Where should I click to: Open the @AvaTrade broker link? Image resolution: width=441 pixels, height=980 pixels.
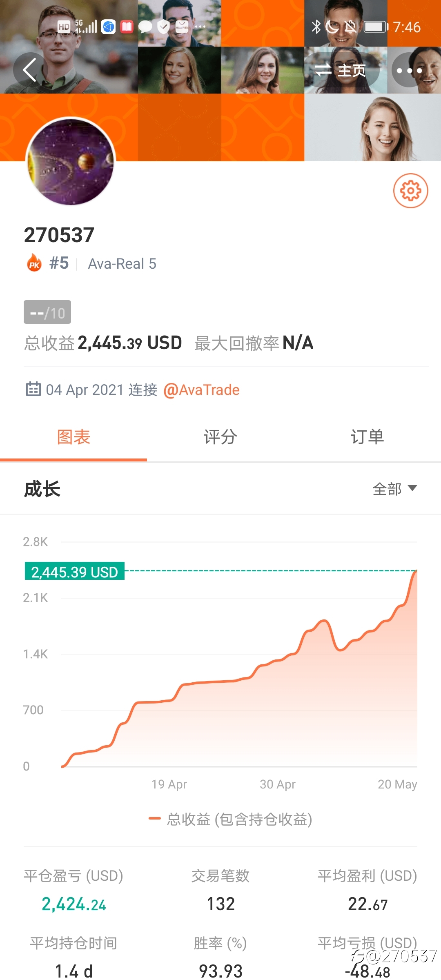(201, 390)
